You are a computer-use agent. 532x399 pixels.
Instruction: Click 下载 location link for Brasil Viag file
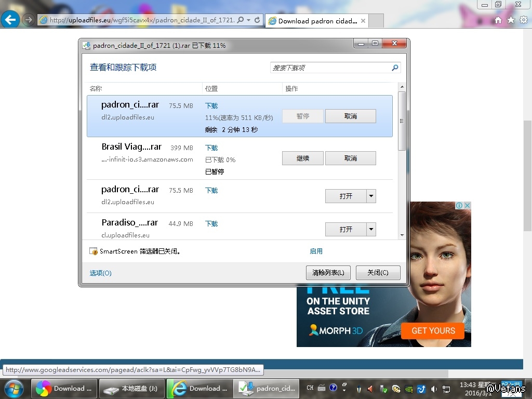tap(211, 148)
